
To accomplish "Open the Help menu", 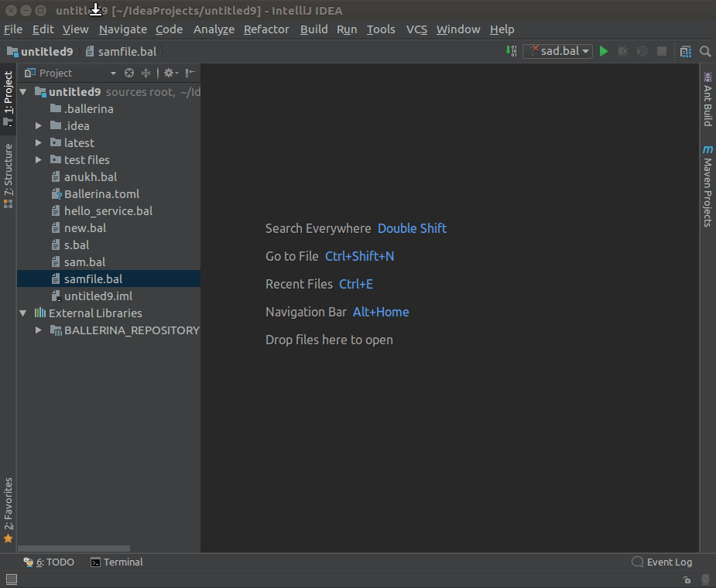I will point(502,29).
